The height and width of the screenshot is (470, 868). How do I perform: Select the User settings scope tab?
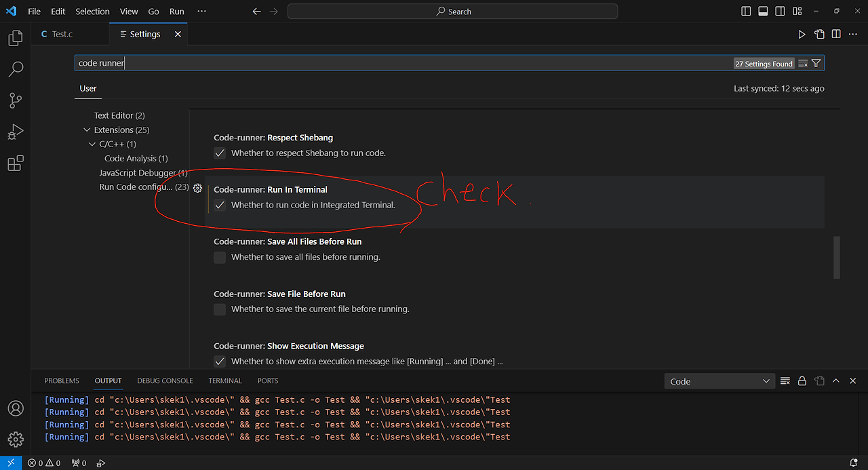tap(88, 88)
